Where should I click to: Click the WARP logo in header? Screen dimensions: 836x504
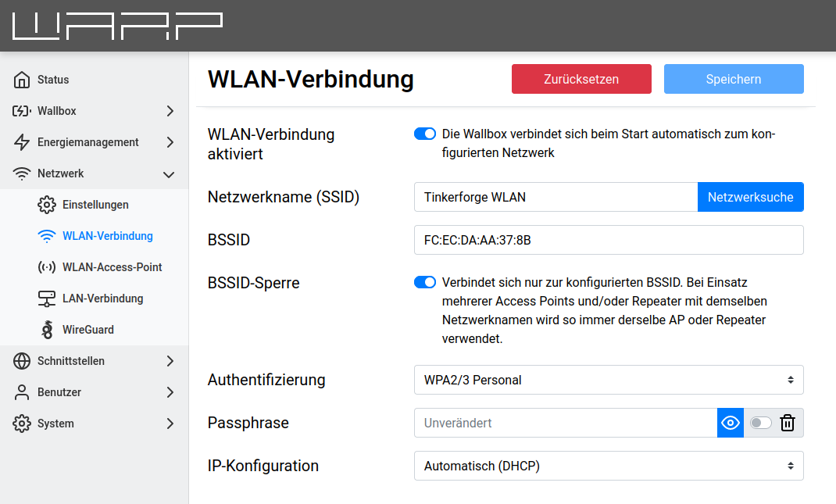[117, 26]
